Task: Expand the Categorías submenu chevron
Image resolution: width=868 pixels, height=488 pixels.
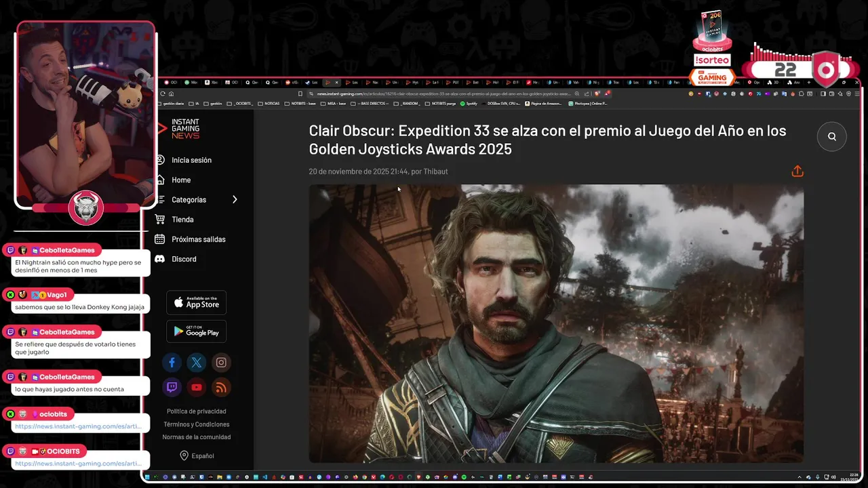Action: pyautogui.click(x=235, y=199)
